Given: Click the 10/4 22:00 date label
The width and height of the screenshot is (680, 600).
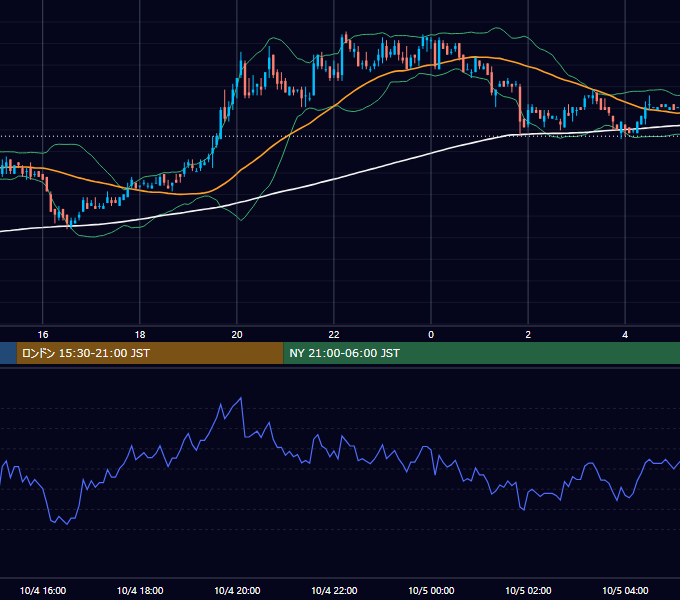Looking at the screenshot, I should pos(334,590).
